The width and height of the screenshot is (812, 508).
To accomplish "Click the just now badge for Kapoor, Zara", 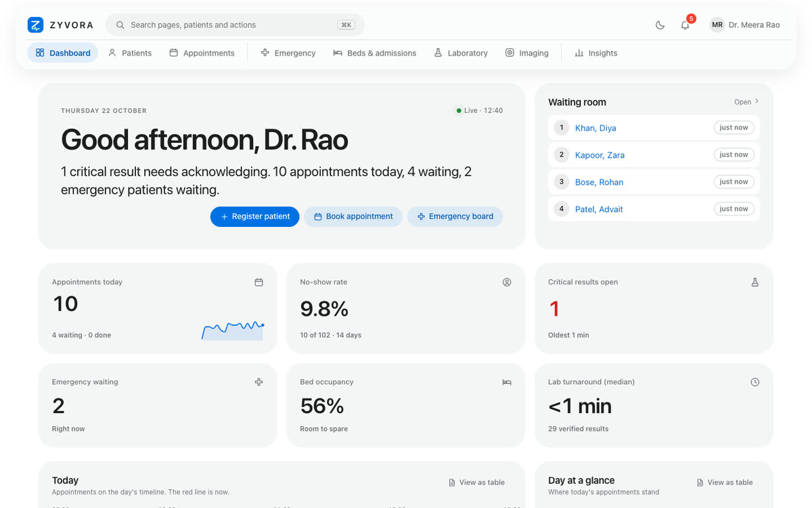I will (x=734, y=154).
